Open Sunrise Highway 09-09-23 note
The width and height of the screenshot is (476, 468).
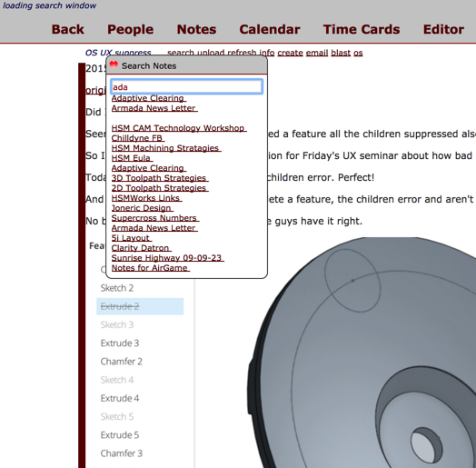(167, 258)
